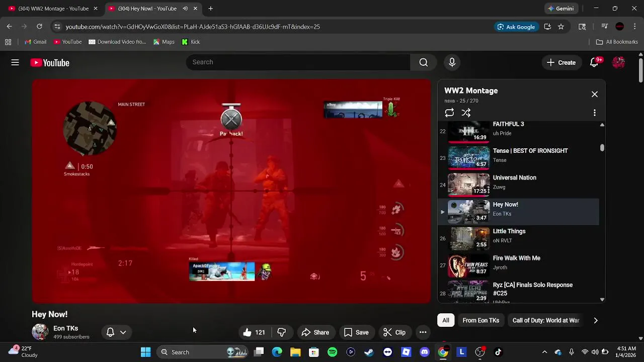
Task: Open Chrome three-dot menu
Action: (635, 27)
